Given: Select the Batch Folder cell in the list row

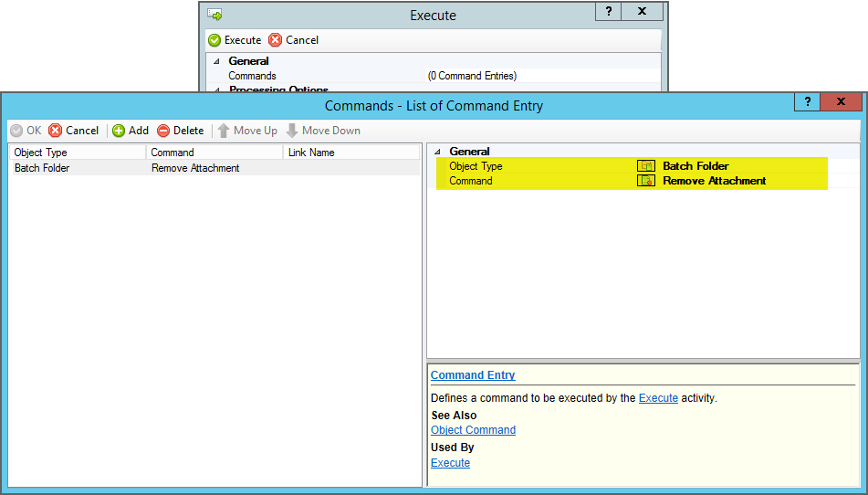Looking at the screenshot, I should [42, 168].
